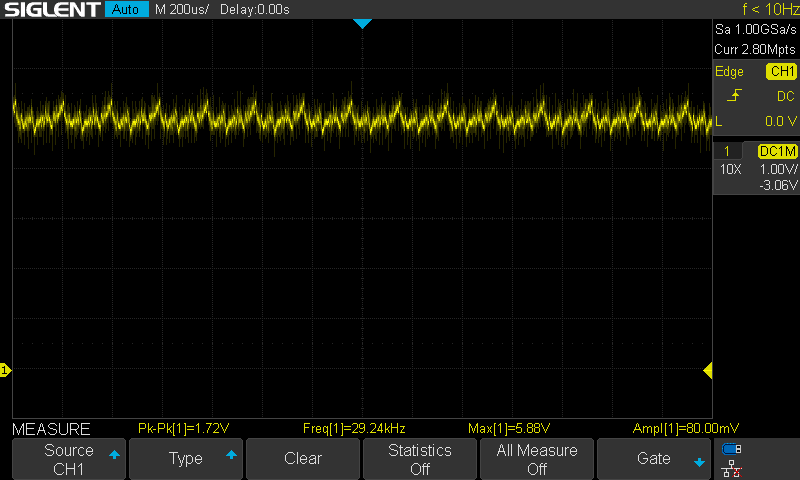
Task: Toggle All Measure Off button
Action: pyautogui.click(x=537, y=459)
